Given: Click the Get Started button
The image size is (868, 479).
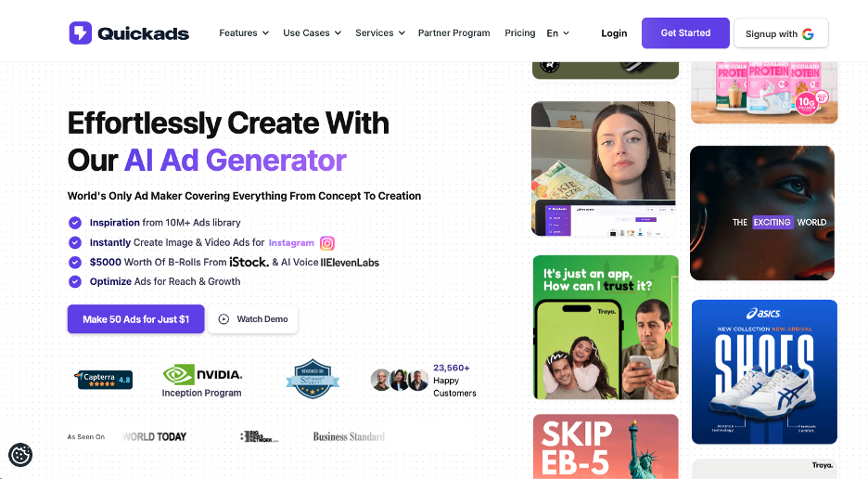Looking at the screenshot, I should point(685,32).
